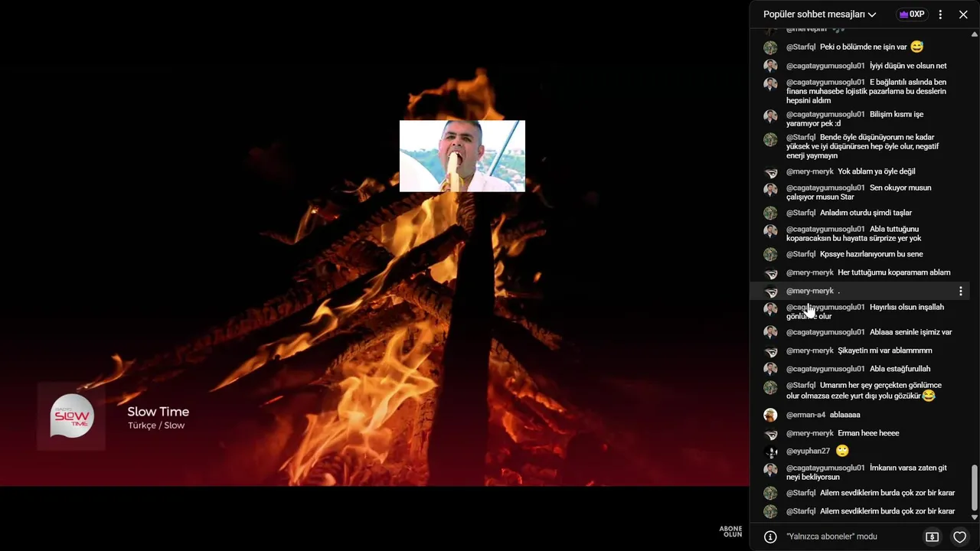Open chat header more options menu
This screenshot has height=551, width=980.
[940, 15]
